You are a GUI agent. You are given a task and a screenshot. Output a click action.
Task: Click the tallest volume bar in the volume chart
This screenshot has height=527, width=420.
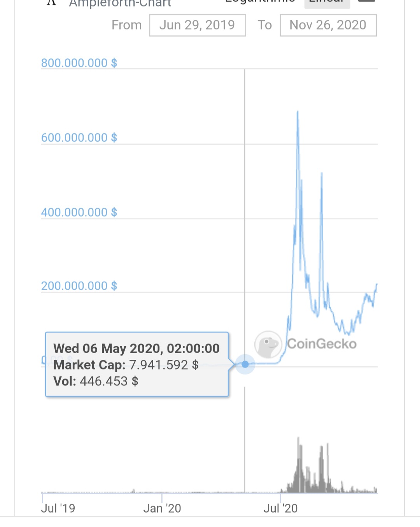pyautogui.click(x=299, y=439)
